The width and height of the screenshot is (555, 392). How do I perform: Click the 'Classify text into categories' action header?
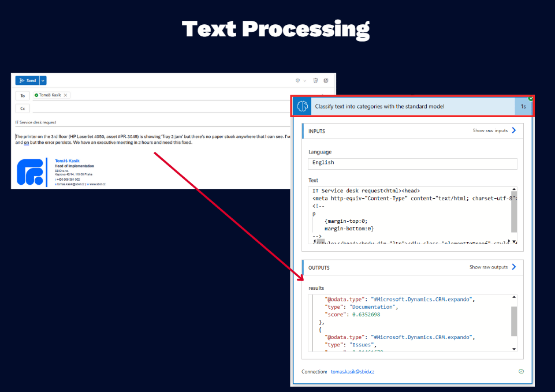click(412, 106)
